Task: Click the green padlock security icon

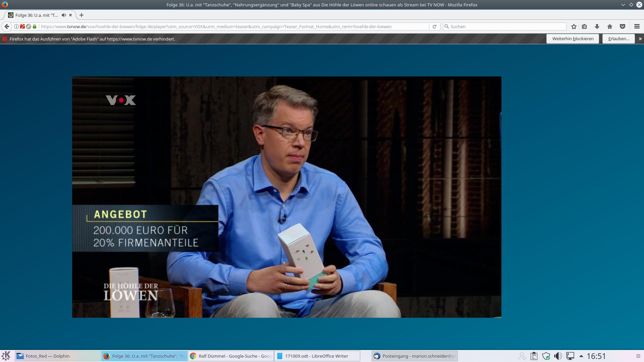Action: click(35, 26)
